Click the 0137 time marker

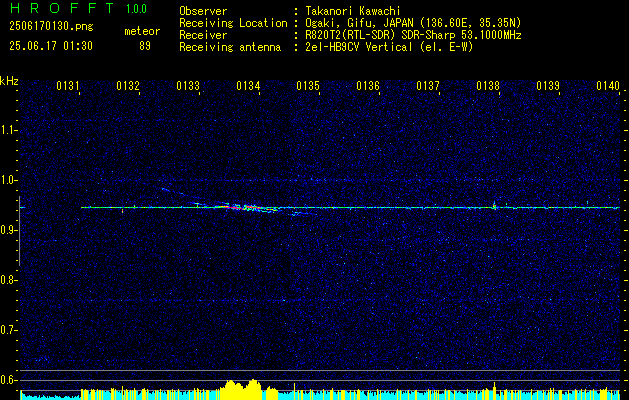coord(428,86)
